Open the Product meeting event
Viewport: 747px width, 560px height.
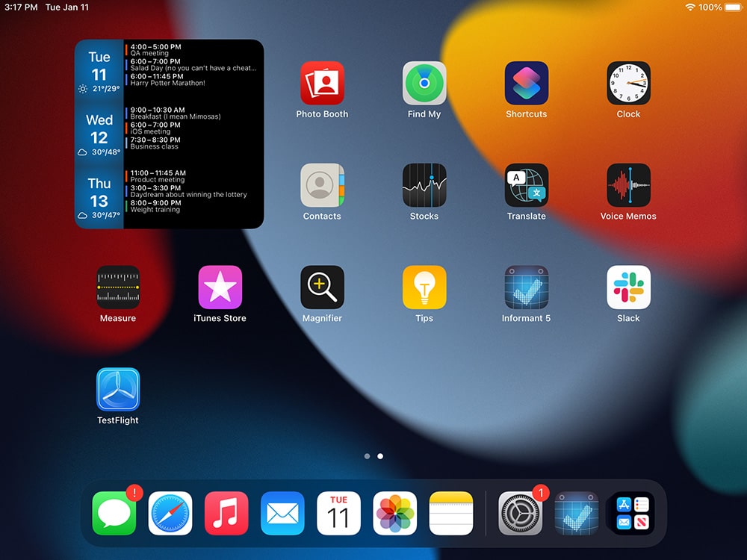click(x=194, y=176)
